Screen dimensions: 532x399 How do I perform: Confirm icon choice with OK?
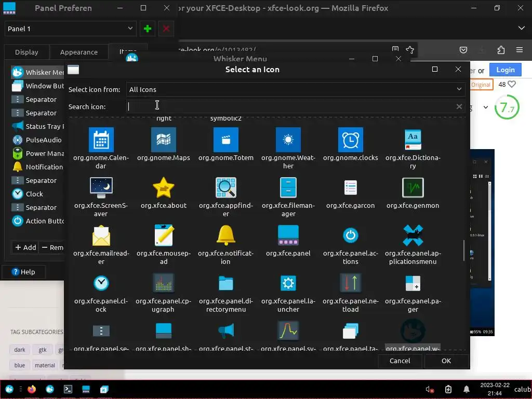click(446, 361)
